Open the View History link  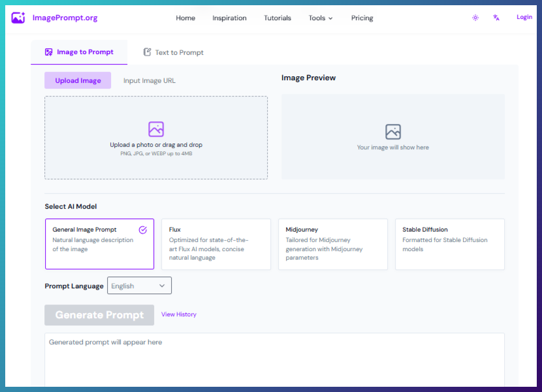[x=179, y=314]
